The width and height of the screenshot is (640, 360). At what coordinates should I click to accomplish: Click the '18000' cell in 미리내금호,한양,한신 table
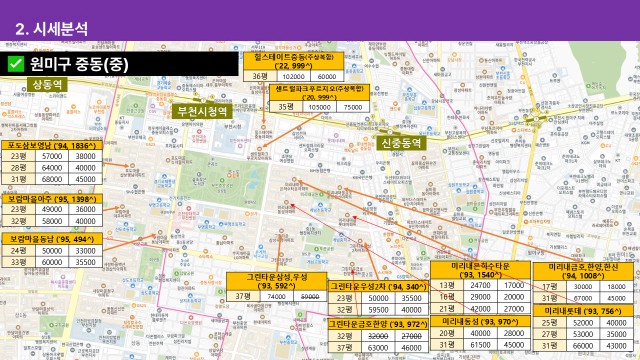pyautogui.click(x=616, y=287)
